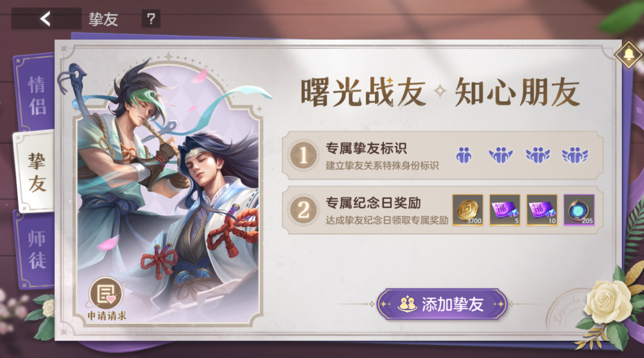Select the fourth winged 挚友 badge
Screen dimensions: 644x358
point(575,155)
